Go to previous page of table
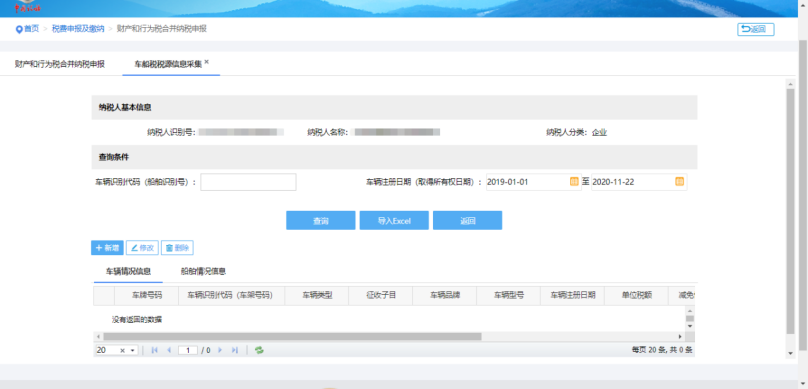This screenshot has width=808, height=389. point(169,350)
